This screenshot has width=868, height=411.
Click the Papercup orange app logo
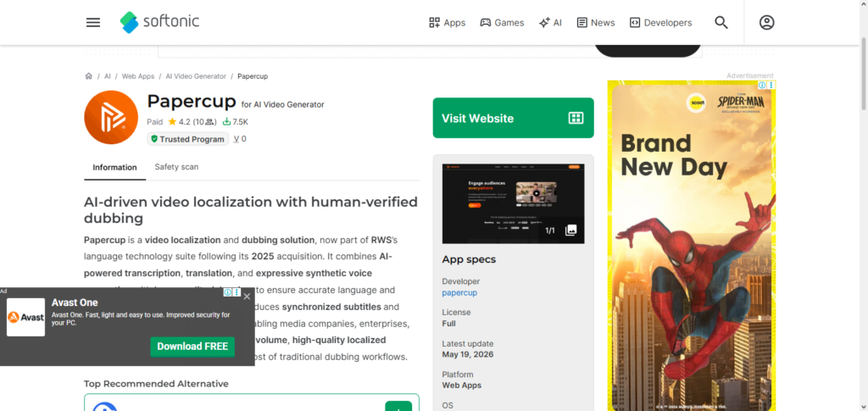(x=111, y=117)
